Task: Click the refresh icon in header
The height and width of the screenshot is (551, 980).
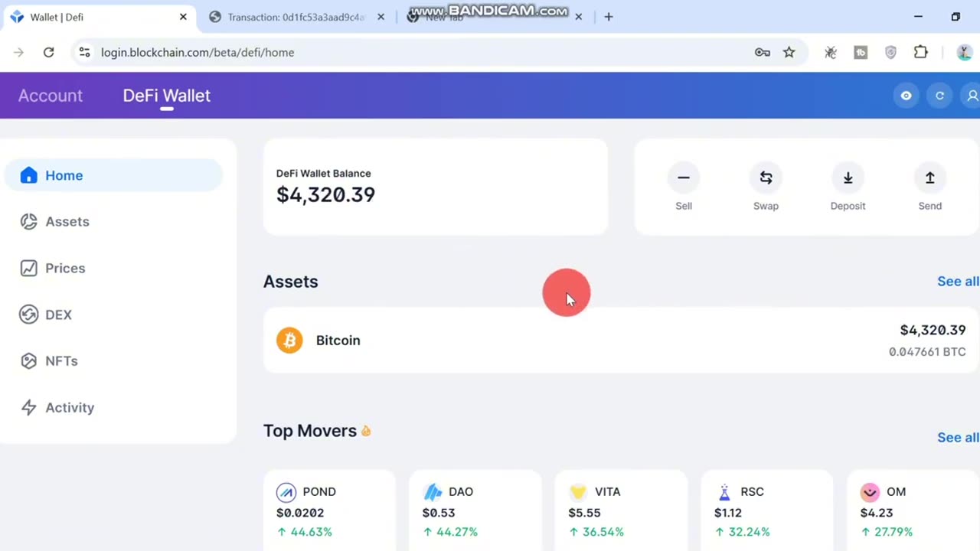Action: [x=939, y=96]
